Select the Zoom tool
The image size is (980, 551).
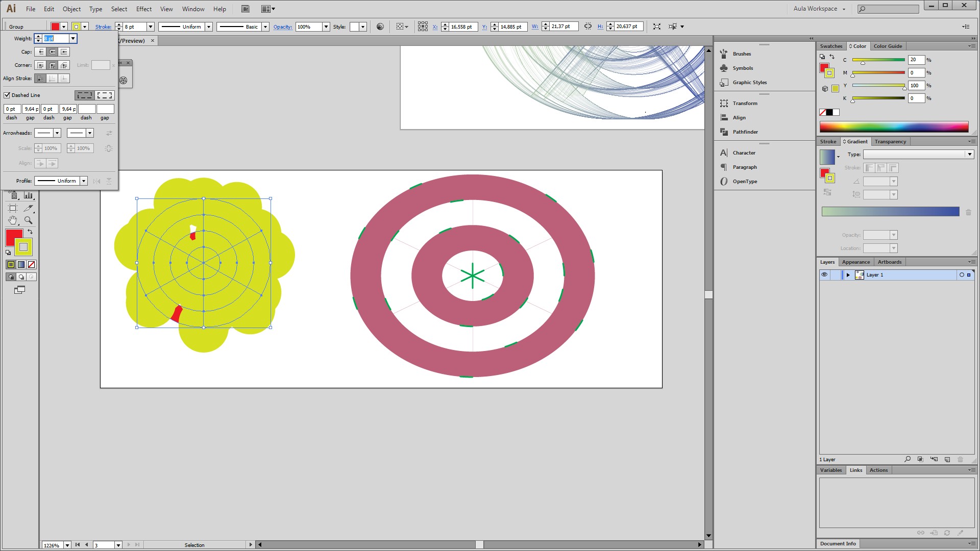tap(29, 220)
